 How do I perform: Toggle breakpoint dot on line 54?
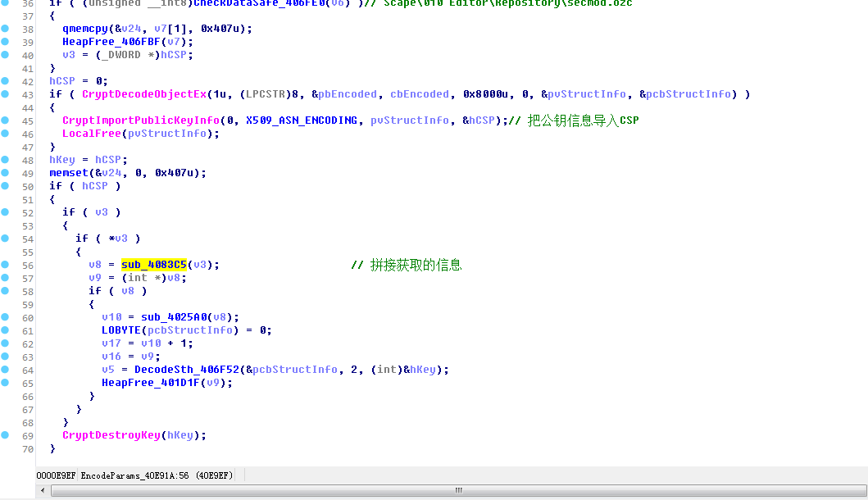pos(5,238)
